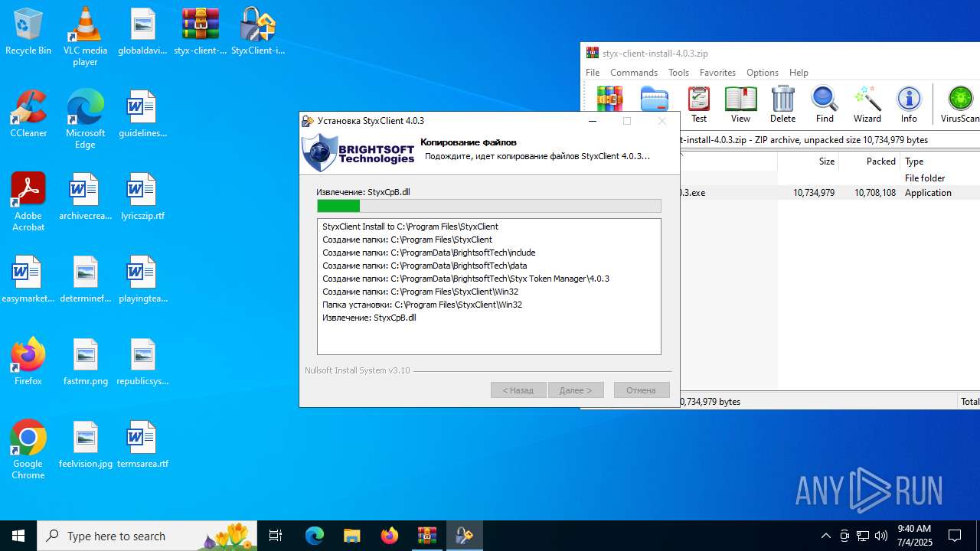Viewport: 980px width, 551px height.
Task: Open the notifications action center
Action: point(955,536)
